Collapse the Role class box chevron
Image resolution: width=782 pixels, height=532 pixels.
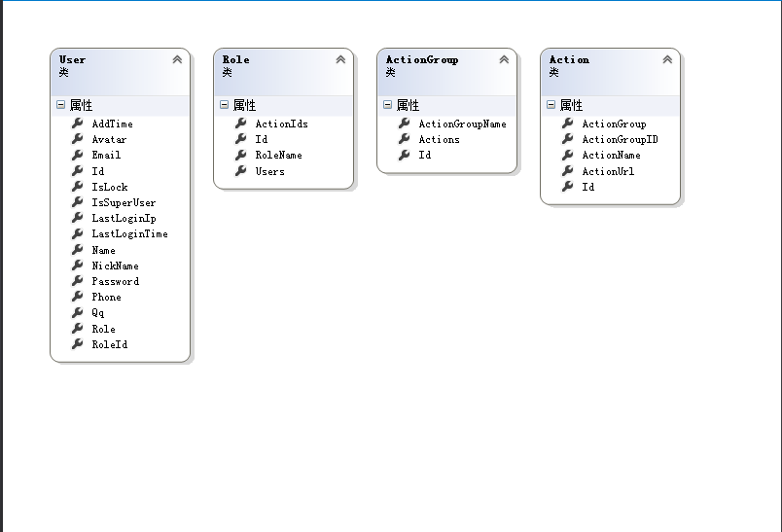coord(340,60)
